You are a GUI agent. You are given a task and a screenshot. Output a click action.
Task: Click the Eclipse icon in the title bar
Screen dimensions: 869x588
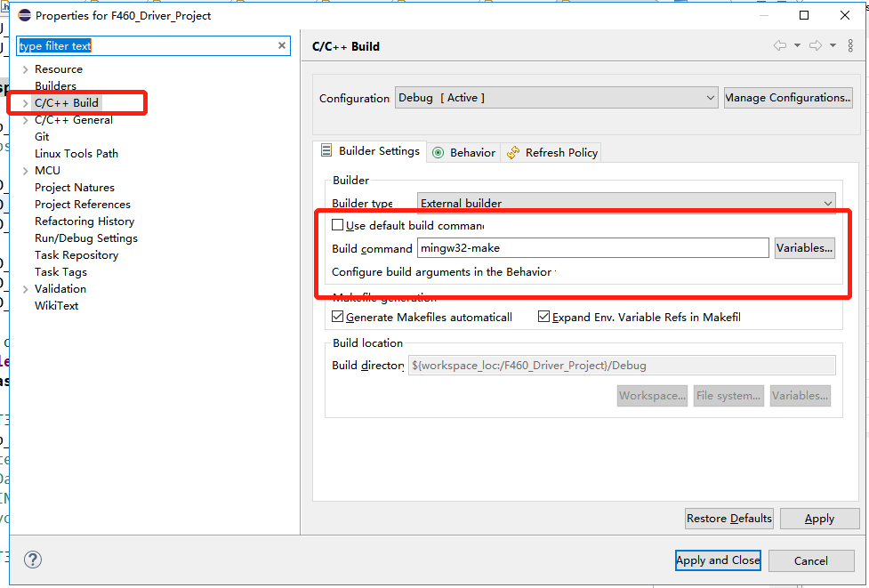25,14
